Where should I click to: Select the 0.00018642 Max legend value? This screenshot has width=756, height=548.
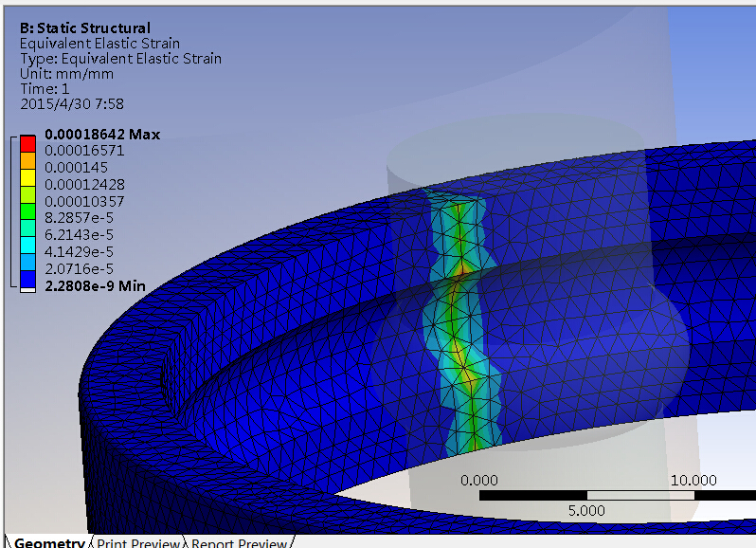(x=102, y=134)
